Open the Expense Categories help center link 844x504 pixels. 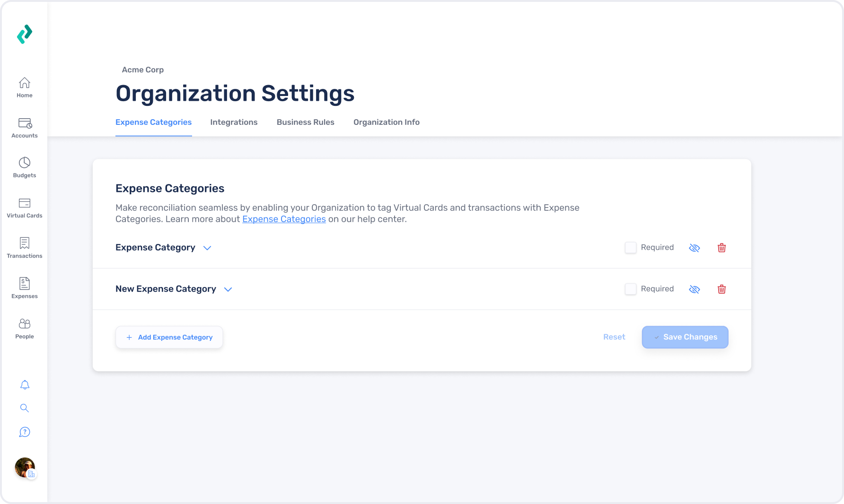[x=284, y=219]
